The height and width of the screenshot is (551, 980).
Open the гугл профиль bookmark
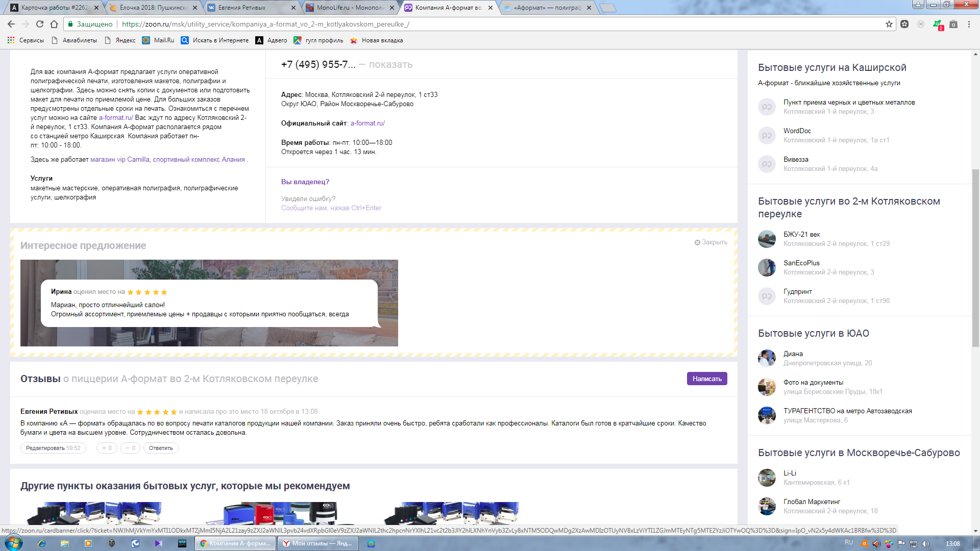(x=318, y=40)
